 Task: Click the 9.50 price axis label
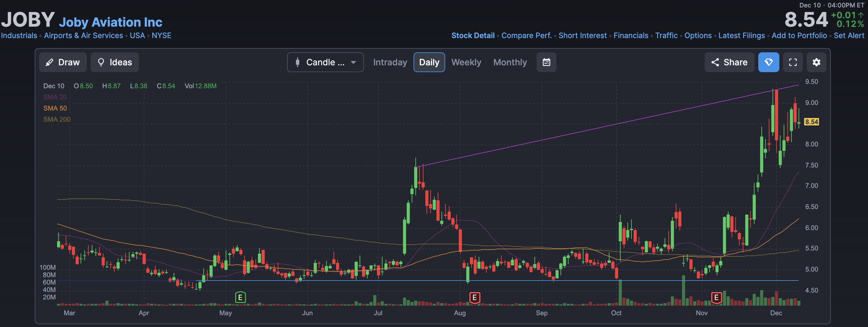(811, 82)
